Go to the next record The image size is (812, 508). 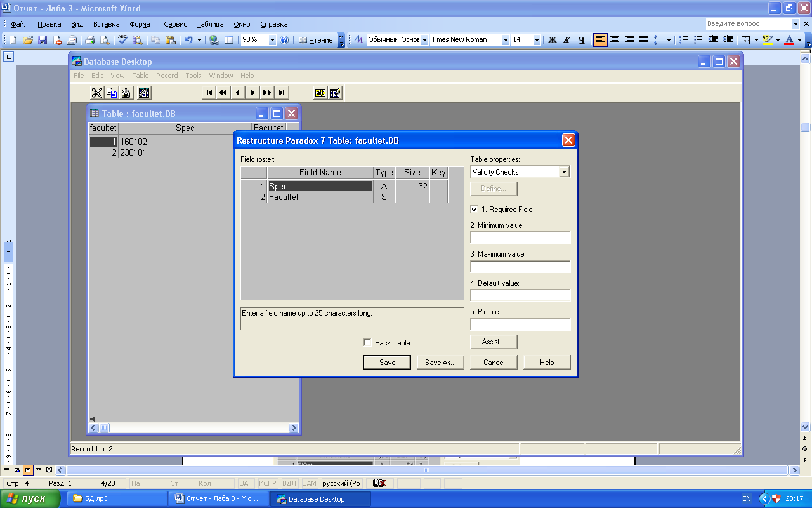coord(252,93)
